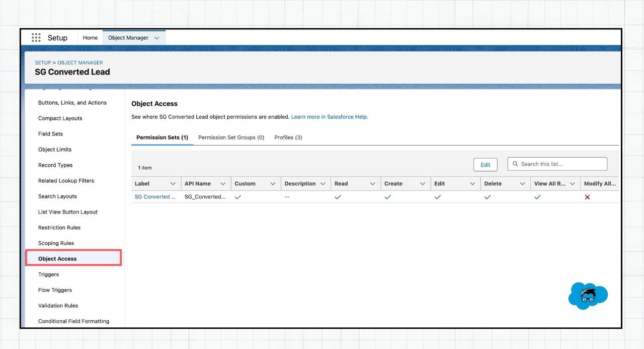The width and height of the screenshot is (644, 349).
Task: Click the SETUP breadcrumb link
Action: 43,63
